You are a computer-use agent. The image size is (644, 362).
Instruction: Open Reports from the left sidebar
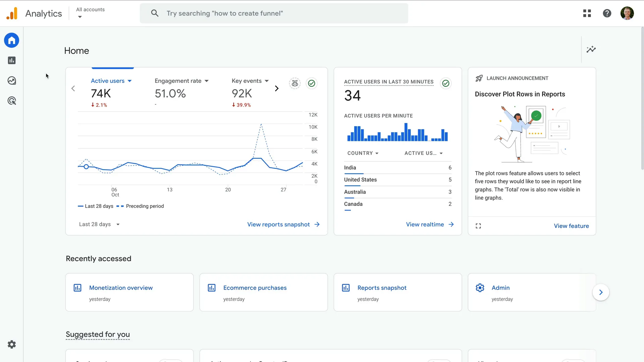pyautogui.click(x=12, y=60)
